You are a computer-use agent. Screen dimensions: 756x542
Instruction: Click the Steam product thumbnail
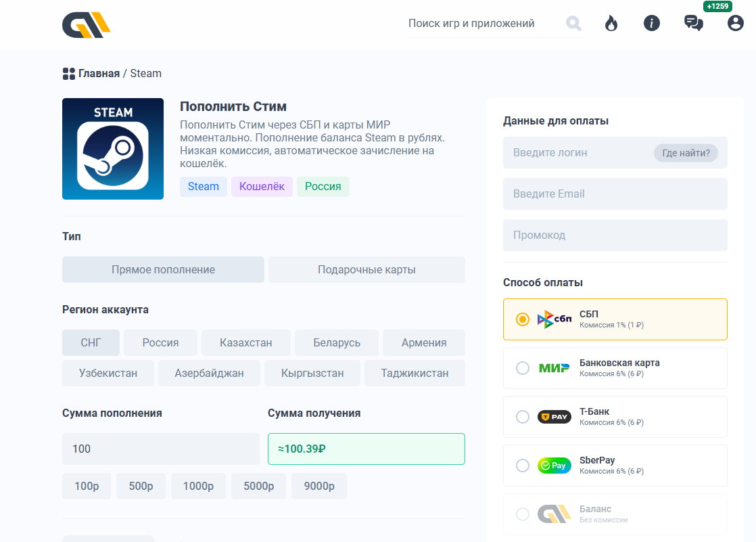113,149
